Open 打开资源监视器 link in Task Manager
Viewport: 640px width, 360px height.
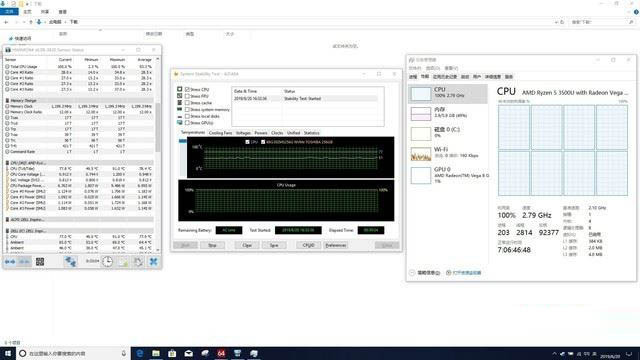click(467, 273)
